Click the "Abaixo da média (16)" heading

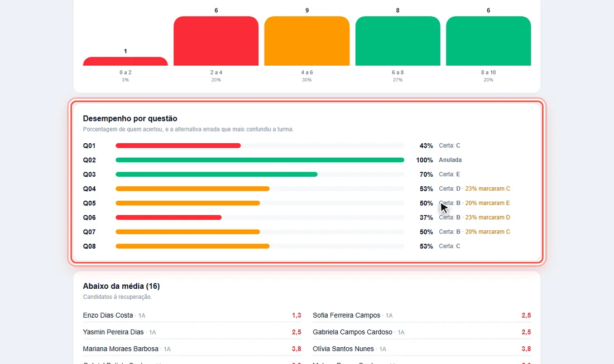click(x=121, y=286)
